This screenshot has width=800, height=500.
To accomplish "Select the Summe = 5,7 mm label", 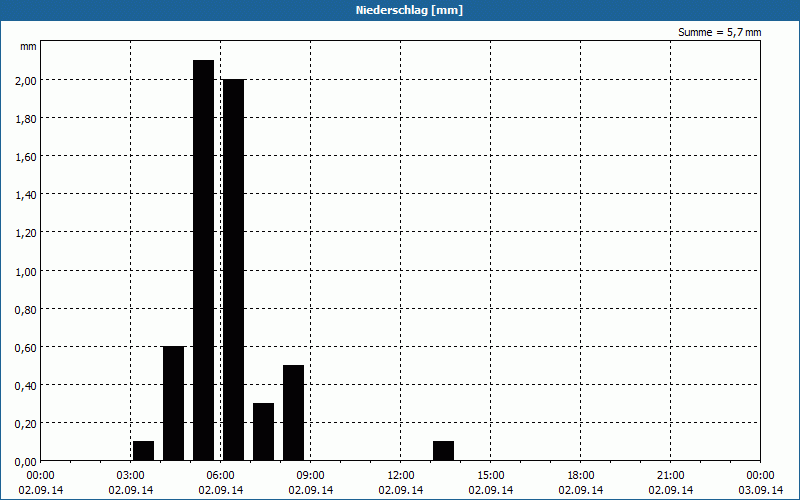I will [719, 32].
